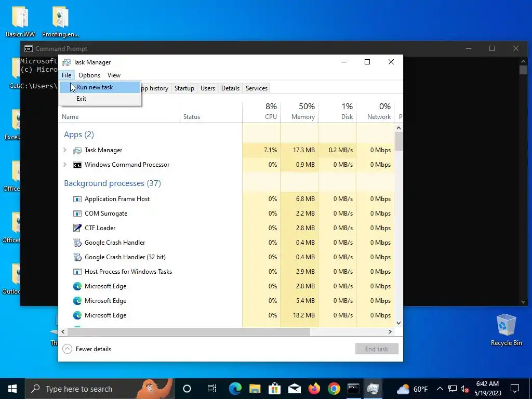This screenshot has height=399, width=532.
Task: Click the Task Manager title bar icon
Action: [x=66, y=62]
